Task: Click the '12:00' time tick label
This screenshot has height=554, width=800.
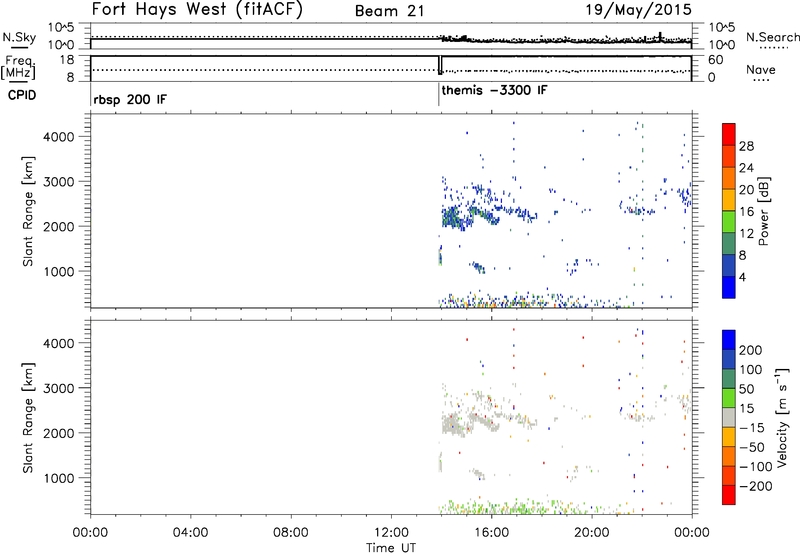Action: 391,533
